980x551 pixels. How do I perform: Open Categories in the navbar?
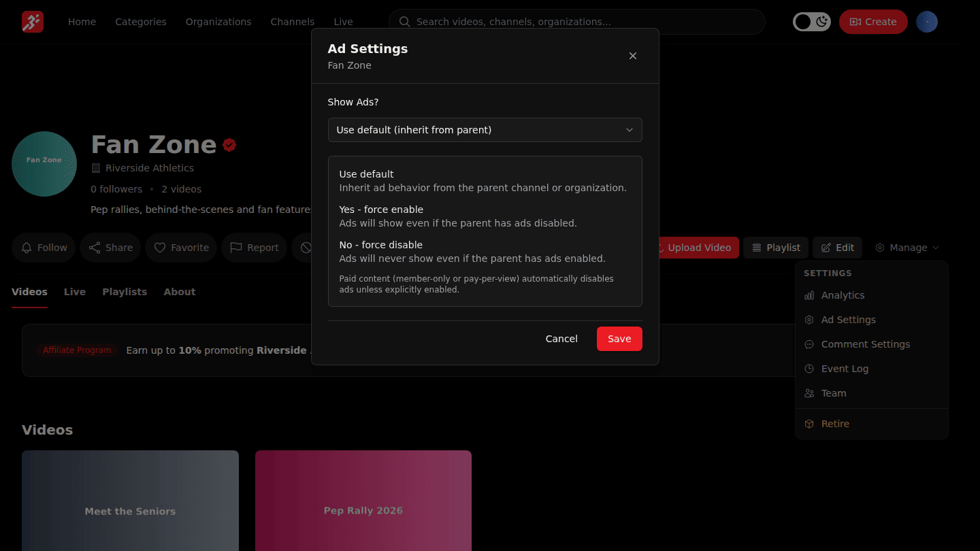(141, 22)
